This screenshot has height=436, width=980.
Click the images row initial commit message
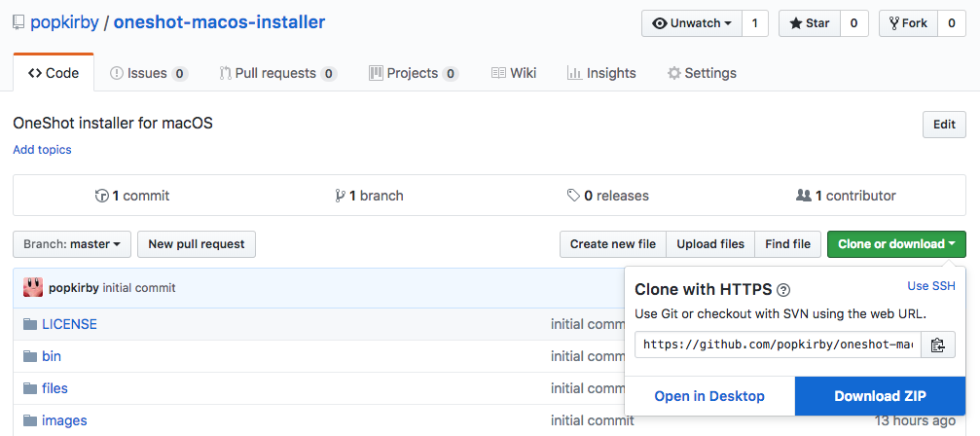click(x=594, y=420)
